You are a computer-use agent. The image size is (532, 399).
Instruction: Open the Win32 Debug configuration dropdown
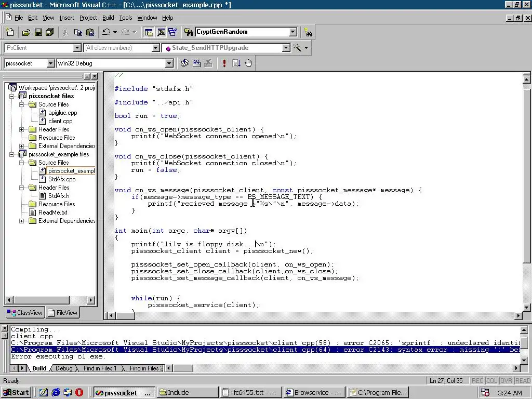tap(169, 63)
